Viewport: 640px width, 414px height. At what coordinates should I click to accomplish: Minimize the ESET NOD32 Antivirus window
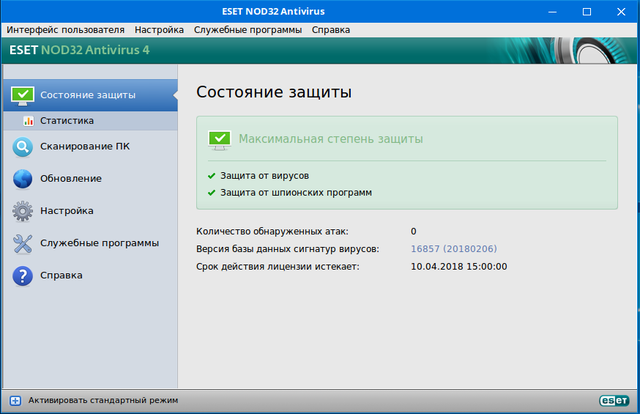tap(552, 11)
